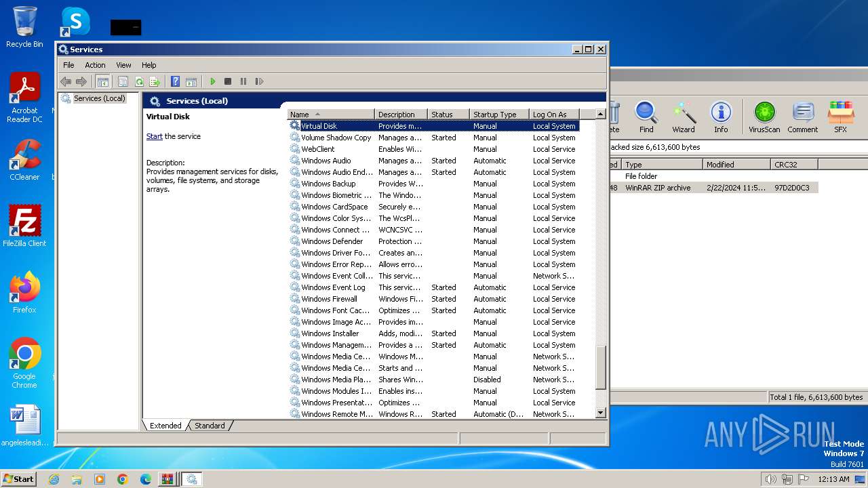The image size is (868, 488).
Task: Open the Action menu in Services
Action: [95, 65]
